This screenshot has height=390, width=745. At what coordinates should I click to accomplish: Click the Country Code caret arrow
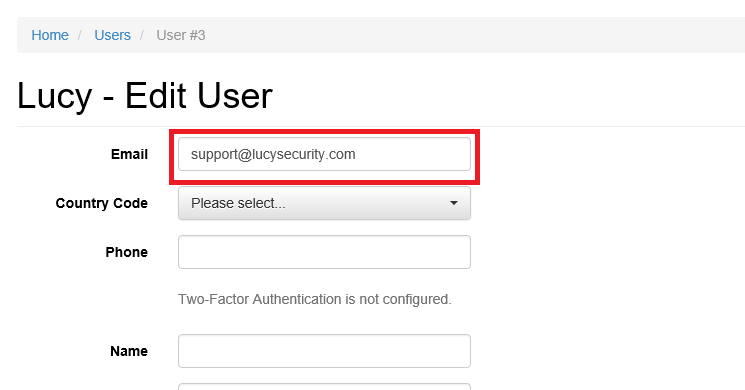point(454,203)
